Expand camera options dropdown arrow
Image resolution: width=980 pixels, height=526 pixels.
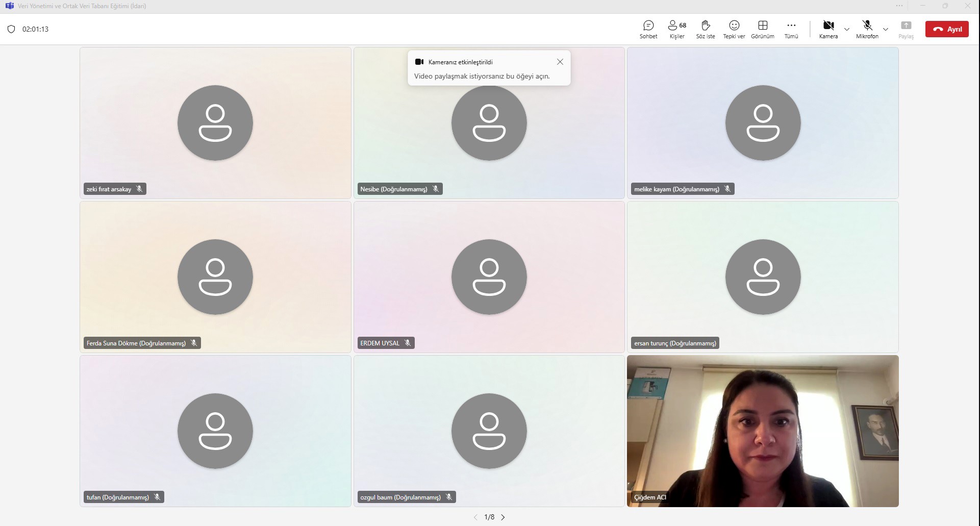847,30
